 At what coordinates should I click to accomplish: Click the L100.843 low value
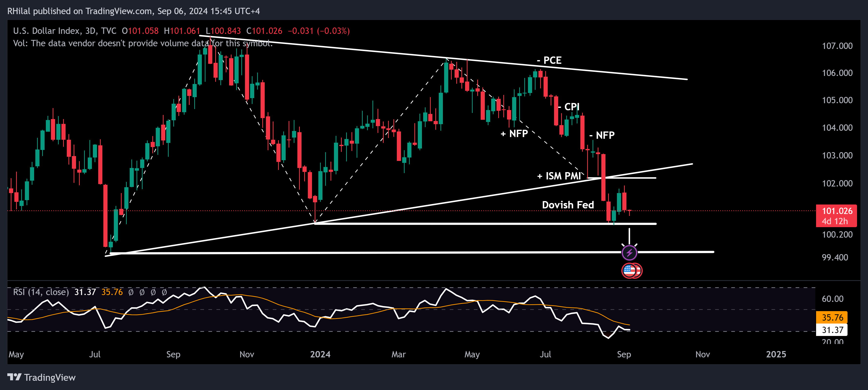tap(223, 31)
